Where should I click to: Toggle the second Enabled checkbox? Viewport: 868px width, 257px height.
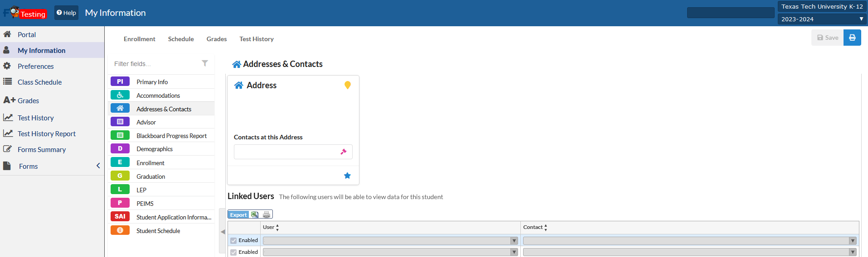[233, 252]
